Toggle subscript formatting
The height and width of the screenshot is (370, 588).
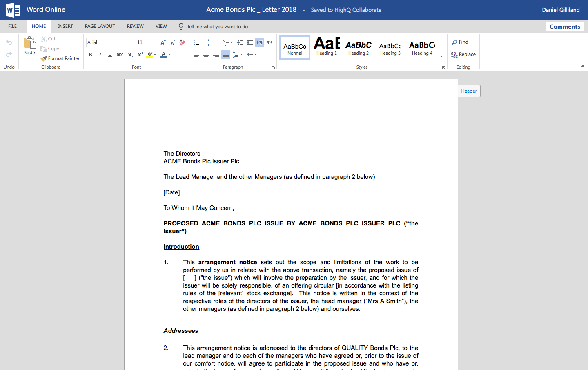point(130,55)
